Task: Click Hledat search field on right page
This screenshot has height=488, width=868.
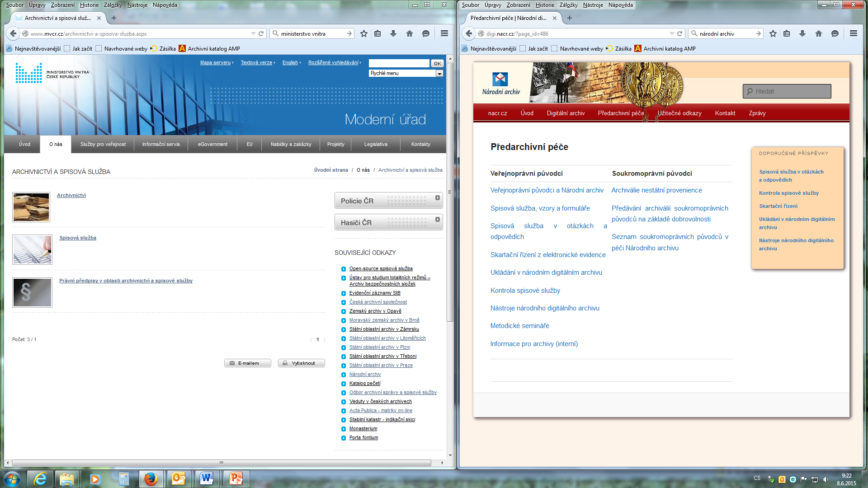Action: tap(787, 91)
